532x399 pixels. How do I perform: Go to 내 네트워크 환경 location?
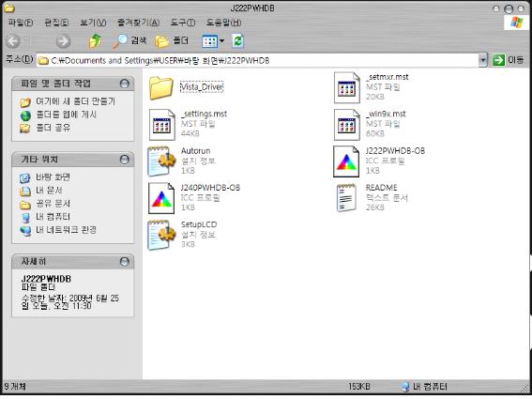tap(67, 230)
